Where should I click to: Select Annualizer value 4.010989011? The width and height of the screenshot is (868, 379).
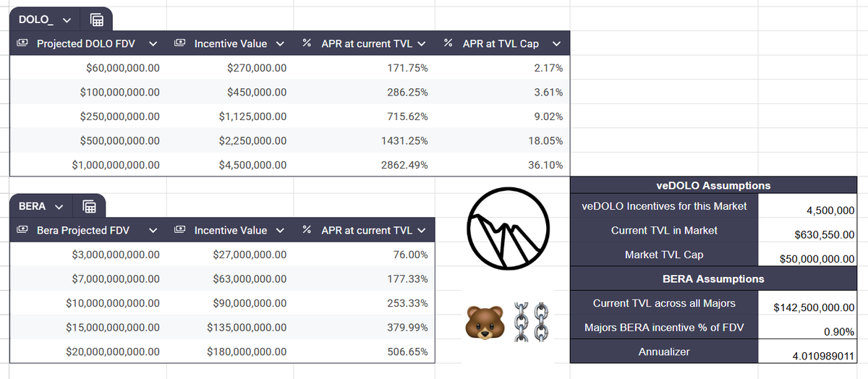click(x=808, y=352)
